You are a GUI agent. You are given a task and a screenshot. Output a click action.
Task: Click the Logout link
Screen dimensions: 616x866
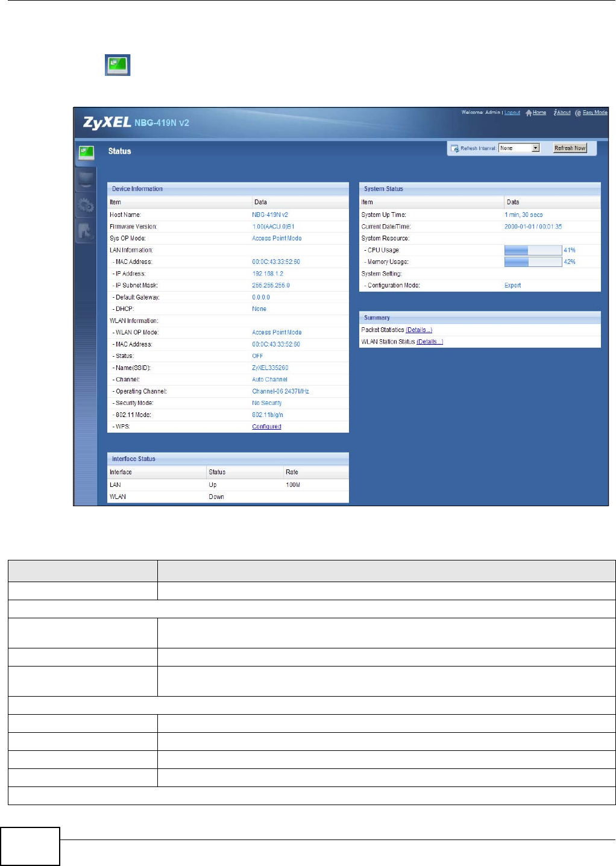coord(512,113)
